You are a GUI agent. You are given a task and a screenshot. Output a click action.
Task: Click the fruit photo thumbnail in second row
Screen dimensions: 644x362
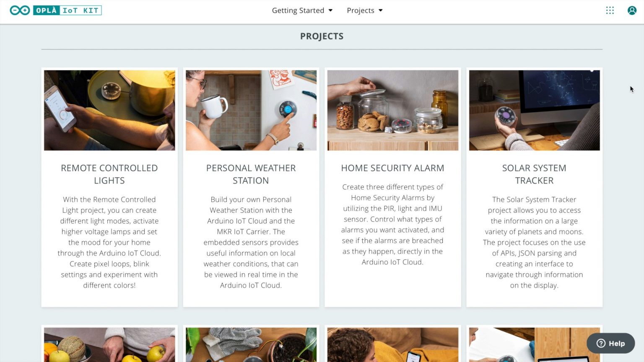(109, 344)
